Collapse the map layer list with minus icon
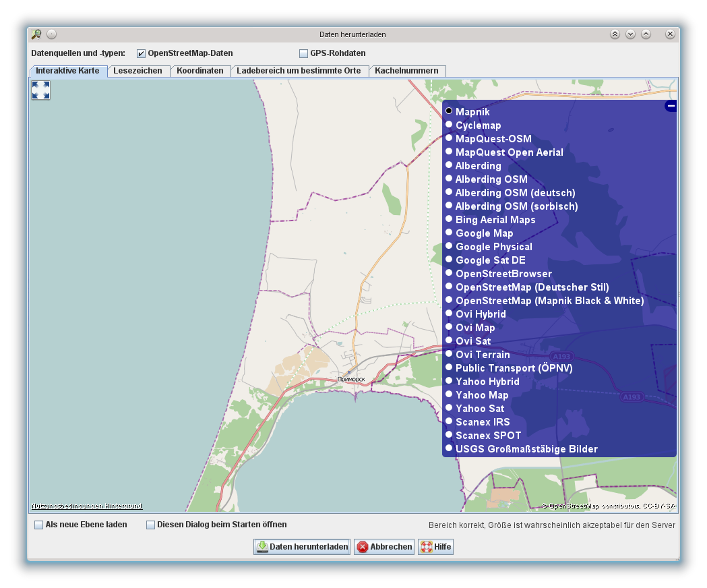 (671, 106)
